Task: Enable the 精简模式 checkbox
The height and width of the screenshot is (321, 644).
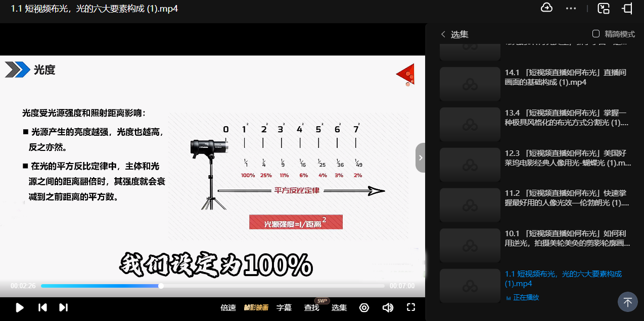Action: pyautogui.click(x=596, y=34)
